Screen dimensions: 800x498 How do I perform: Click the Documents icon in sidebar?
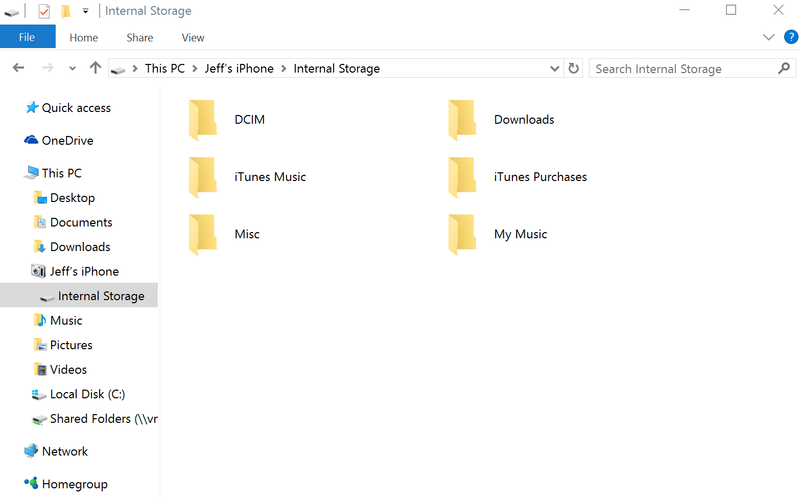click(x=40, y=222)
